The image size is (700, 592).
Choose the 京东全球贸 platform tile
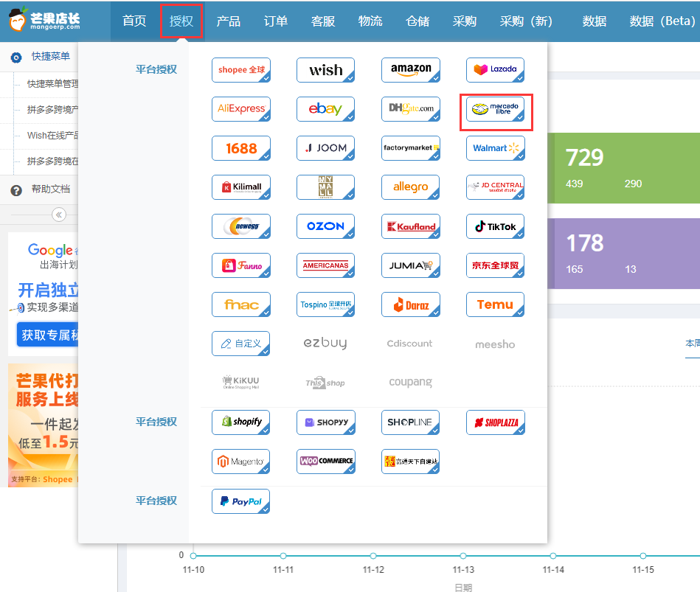pyautogui.click(x=495, y=265)
